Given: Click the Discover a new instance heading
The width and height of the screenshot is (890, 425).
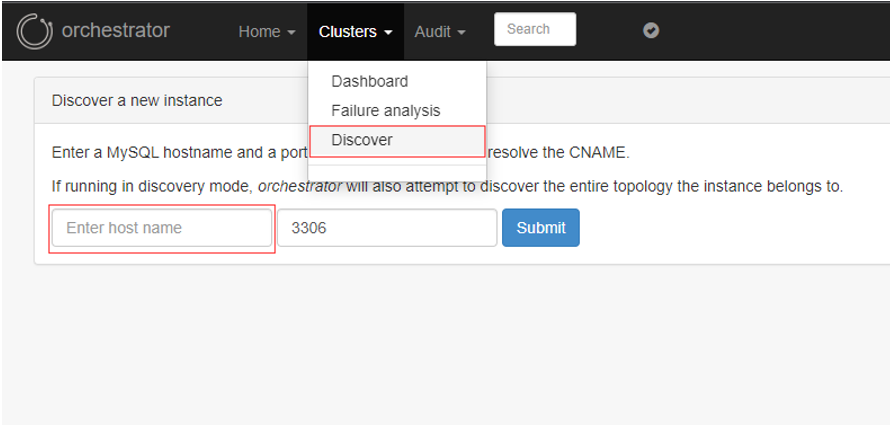Looking at the screenshot, I should [x=137, y=101].
